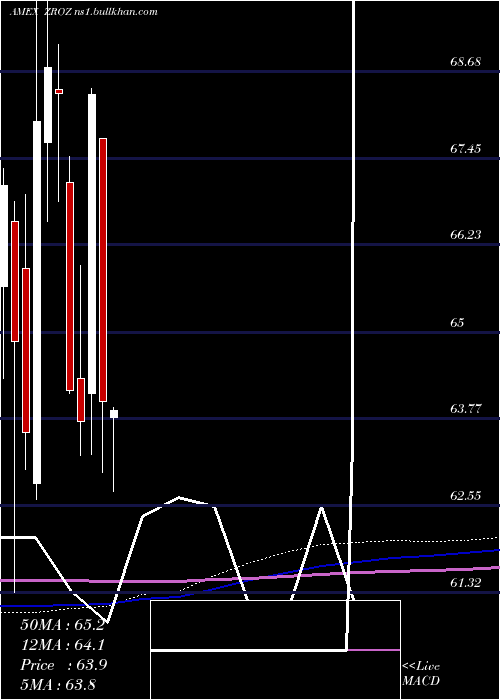Click the 63.77 price axis label

pos(465,408)
